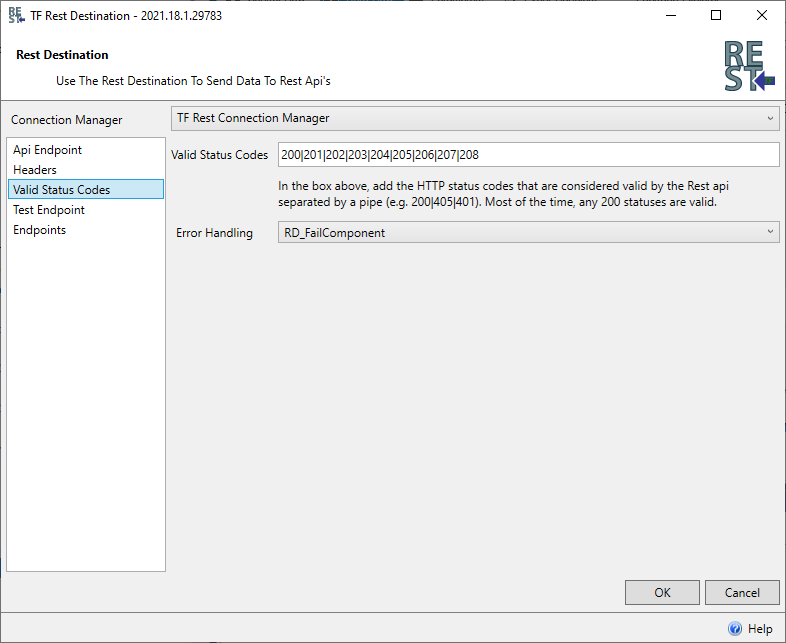Switch to the Headers section

click(x=35, y=170)
